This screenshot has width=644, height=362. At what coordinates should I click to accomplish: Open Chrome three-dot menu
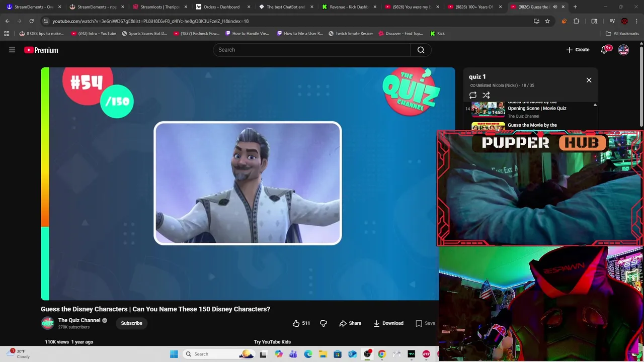click(x=636, y=21)
